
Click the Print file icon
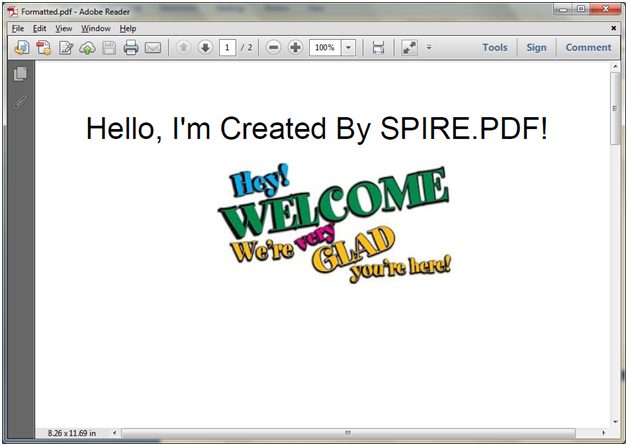tap(130, 48)
